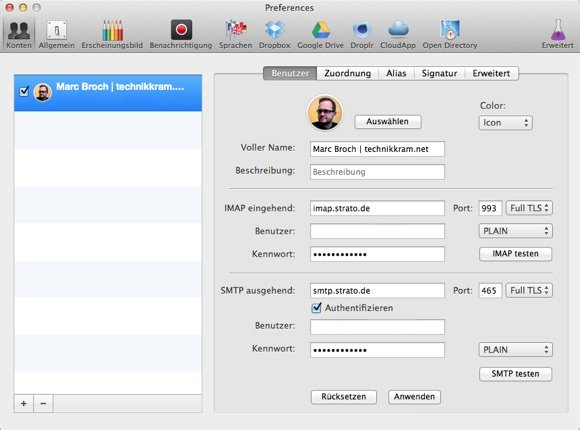The image size is (580, 430).
Task: Open the Erscheinungsbild colored pencils pane
Action: [112, 35]
